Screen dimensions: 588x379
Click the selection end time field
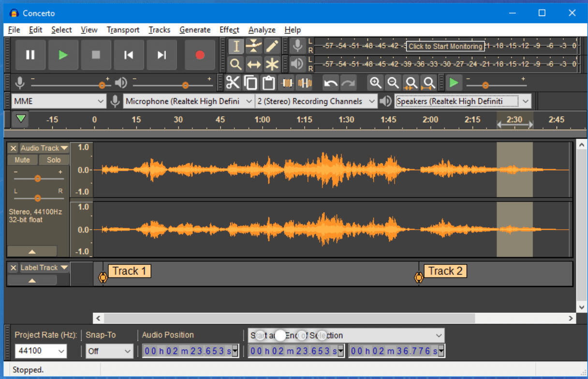[x=397, y=351]
